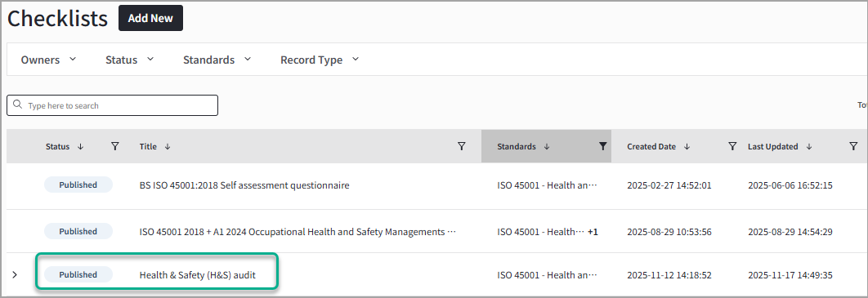Click the Add New button
Image resolution: width=868 pixels, height=298 pixels.
point(150,18)
